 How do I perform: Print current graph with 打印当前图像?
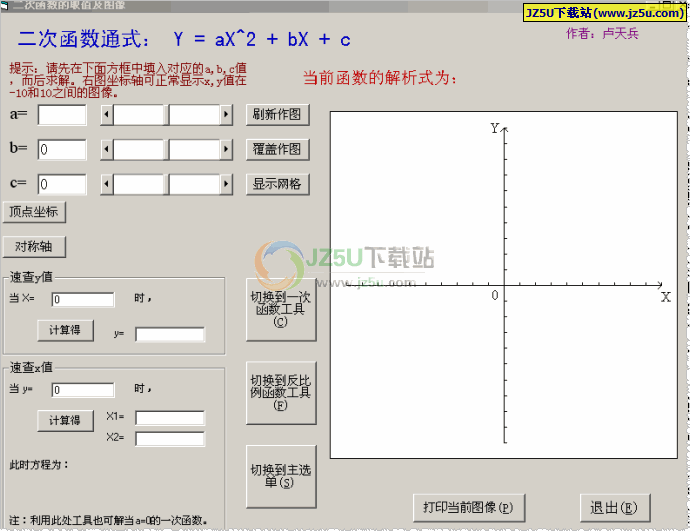click(x=467, y=507)
